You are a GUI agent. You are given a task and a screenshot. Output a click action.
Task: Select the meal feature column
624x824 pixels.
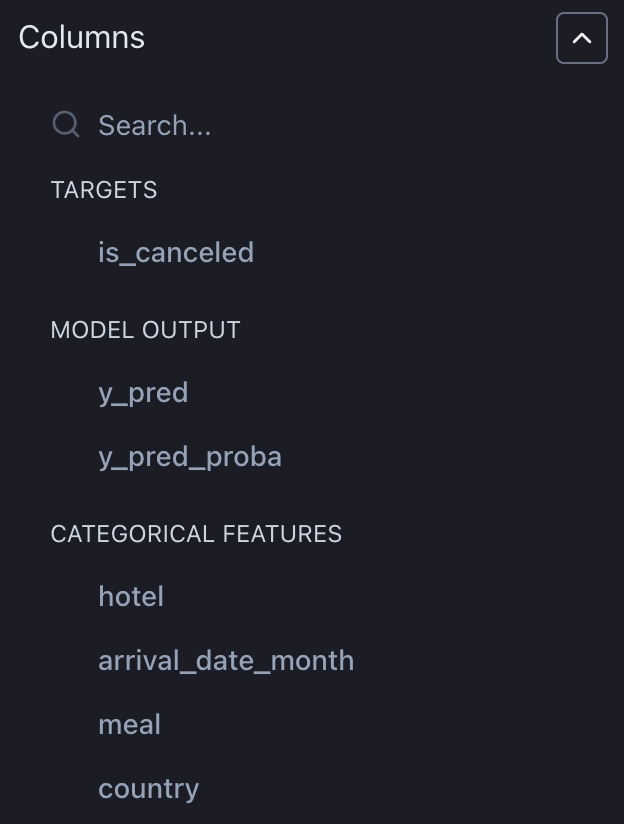click(x=129, y=724)
